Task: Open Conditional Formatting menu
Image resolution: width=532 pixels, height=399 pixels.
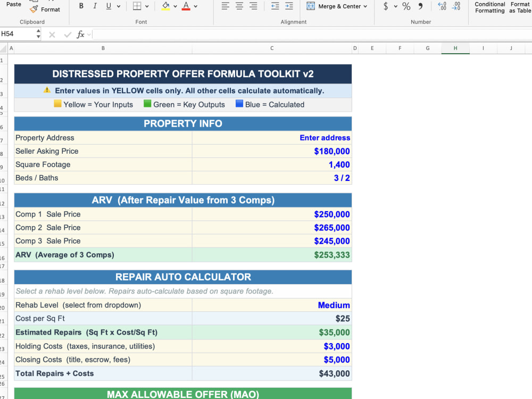Action: click(489, 7)
